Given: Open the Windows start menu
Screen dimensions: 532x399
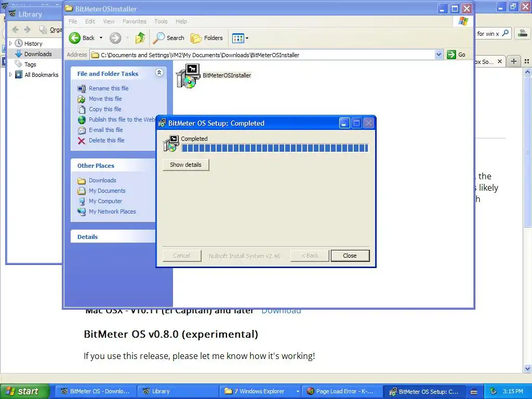Looking at the screenshot, I should [x=24, y=391].
